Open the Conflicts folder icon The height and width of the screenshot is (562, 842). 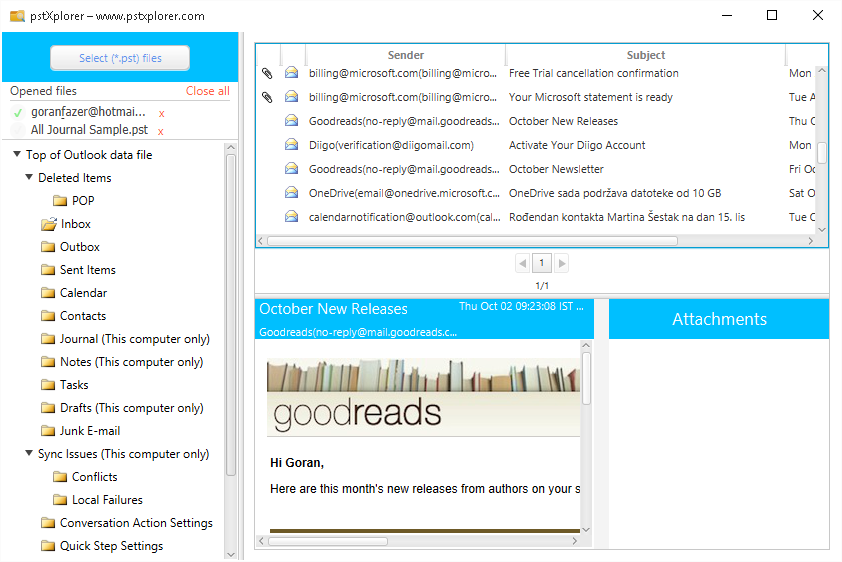60,477
